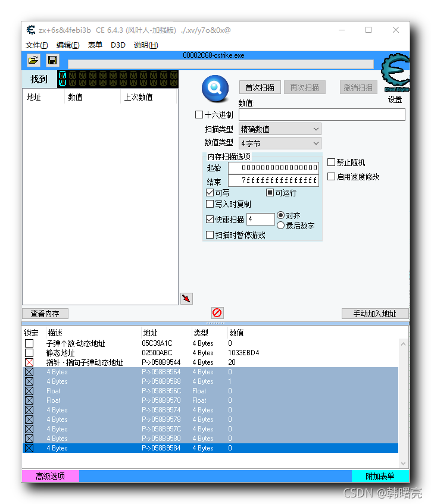Toggle the executable (可运行) checkbox
Screen dimensions: 431x504
[270, 192]
